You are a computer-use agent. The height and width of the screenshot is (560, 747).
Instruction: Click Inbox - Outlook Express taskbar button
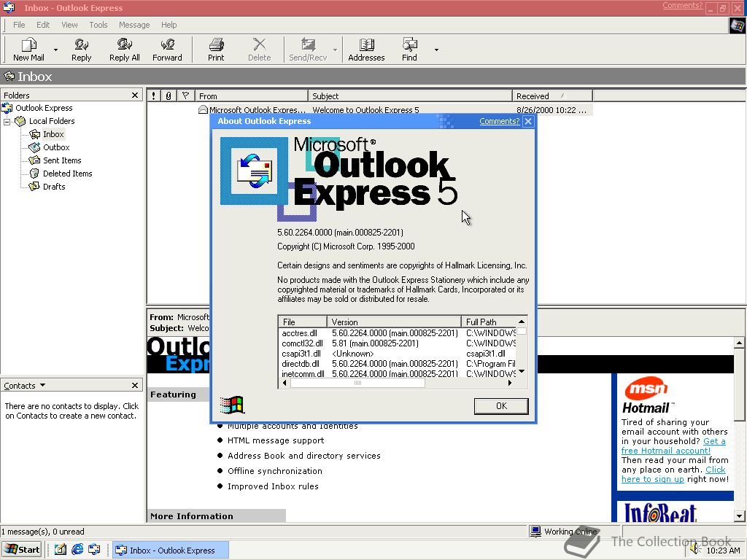[171, 550]
